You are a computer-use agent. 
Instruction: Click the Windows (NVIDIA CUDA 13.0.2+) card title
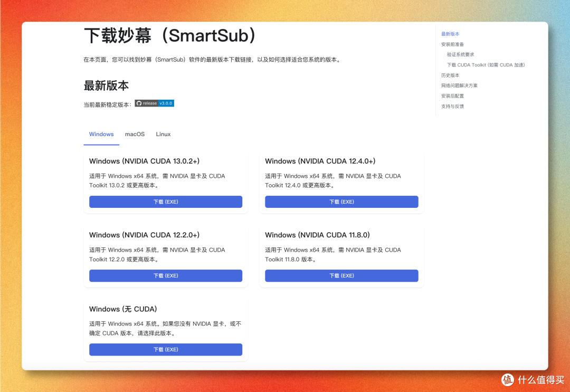[x=144, y=161]
